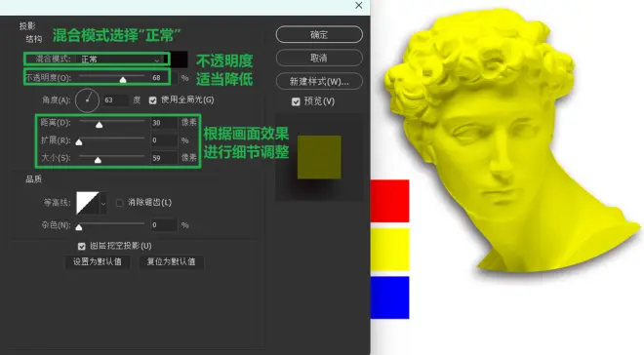The width and height of the screenshot is (644, 355).
Task: Click the 杂色 value field 0
Action: click(x=164, y=225)
